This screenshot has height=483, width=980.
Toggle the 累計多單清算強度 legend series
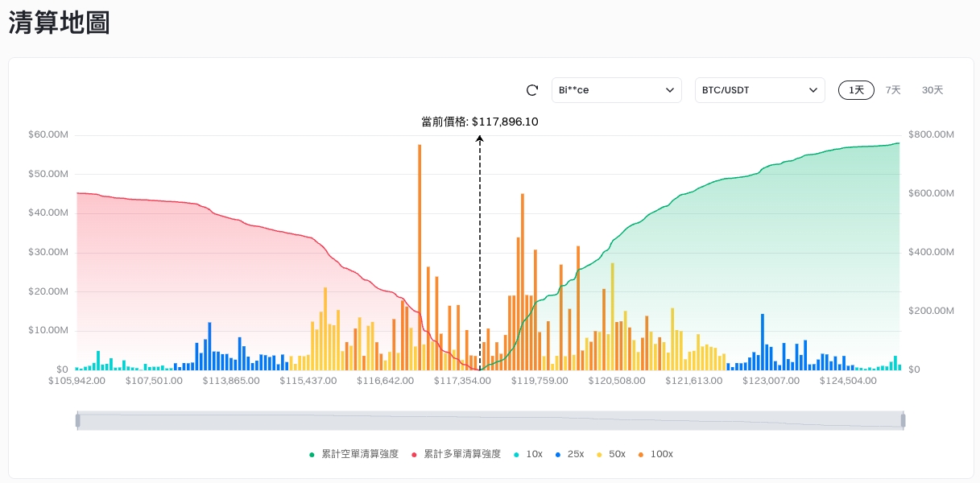coord(457,454)
